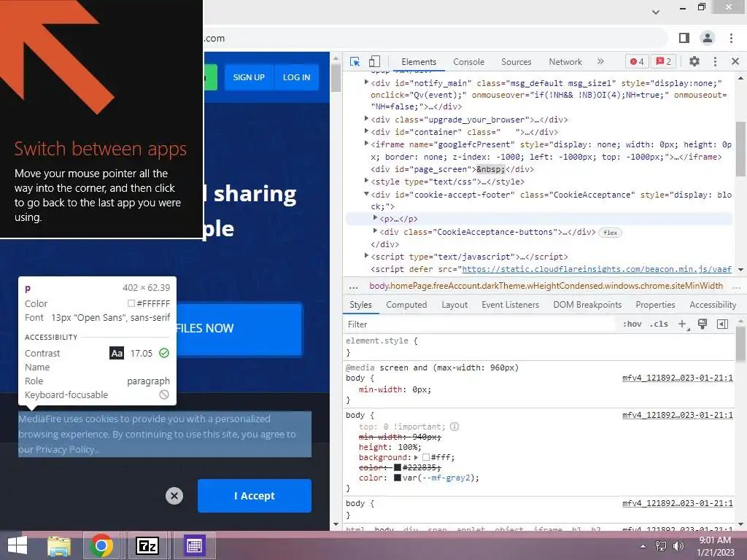
Task: Select the Computed pane tab
Action: click(406, 305)
